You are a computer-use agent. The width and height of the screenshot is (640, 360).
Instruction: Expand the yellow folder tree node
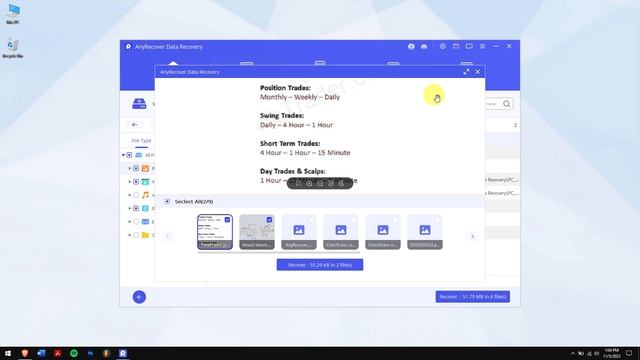click(130, 235)
